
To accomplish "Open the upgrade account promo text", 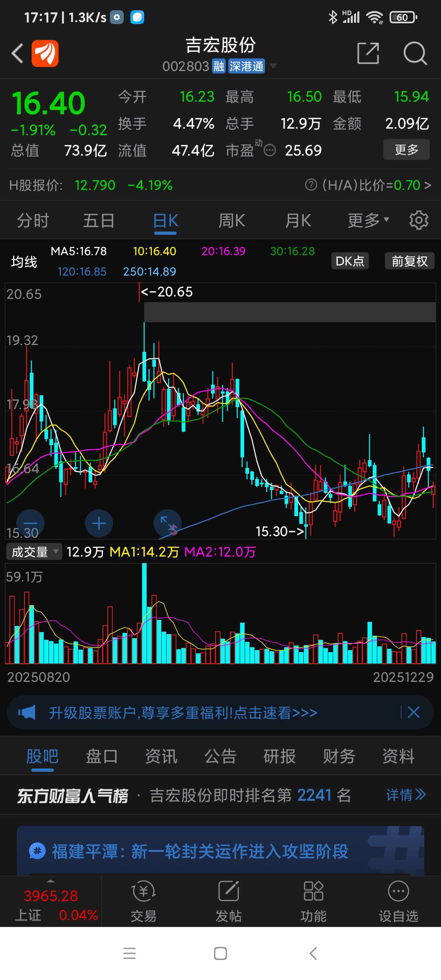I will tap(183, 713).
